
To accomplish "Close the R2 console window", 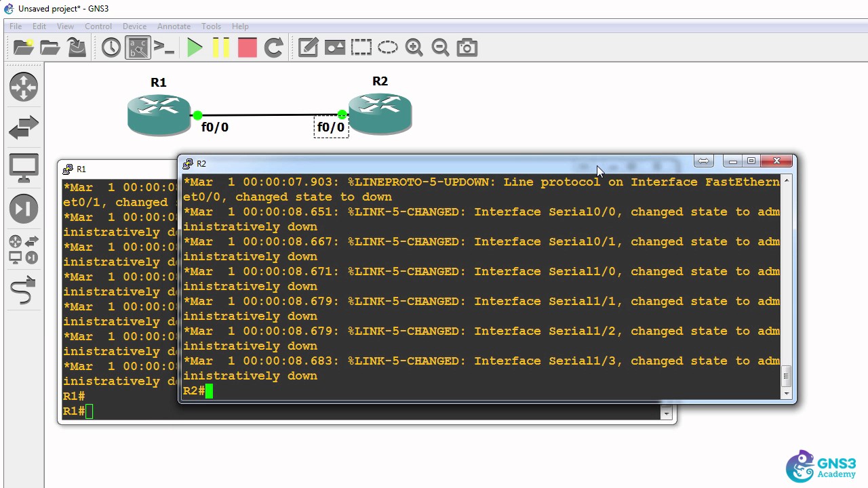I will (776, 161).
